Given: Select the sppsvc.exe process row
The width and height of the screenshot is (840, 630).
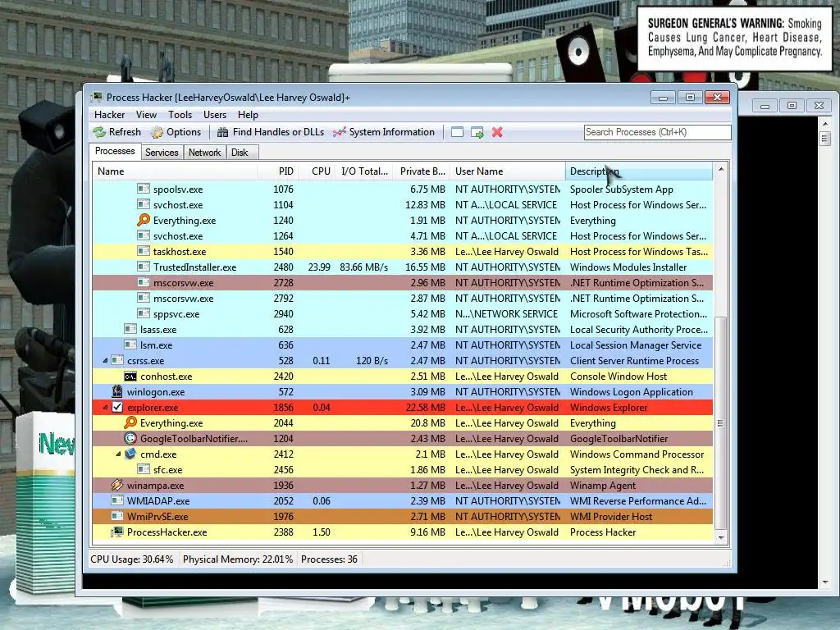Looking at the screenshot, I should point(402,313).
